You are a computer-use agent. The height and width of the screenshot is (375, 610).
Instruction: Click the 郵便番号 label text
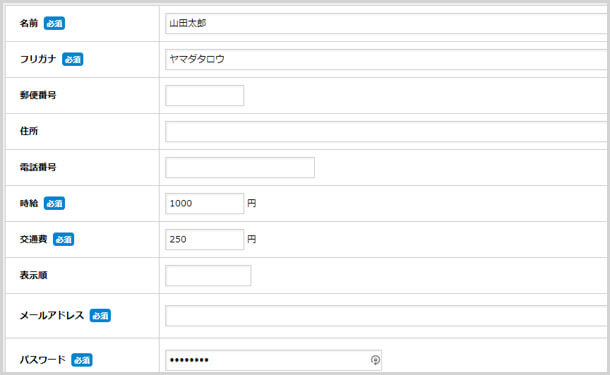pos(38,95)
